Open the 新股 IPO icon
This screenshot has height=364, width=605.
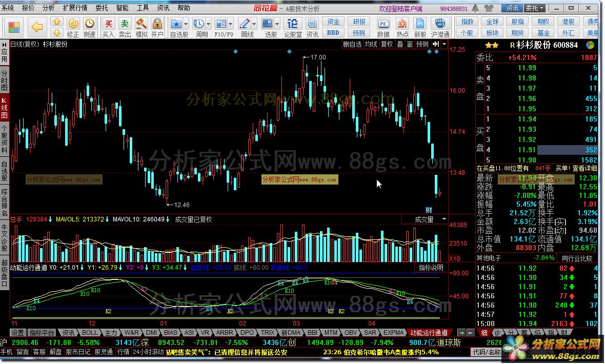pos(420,24)
